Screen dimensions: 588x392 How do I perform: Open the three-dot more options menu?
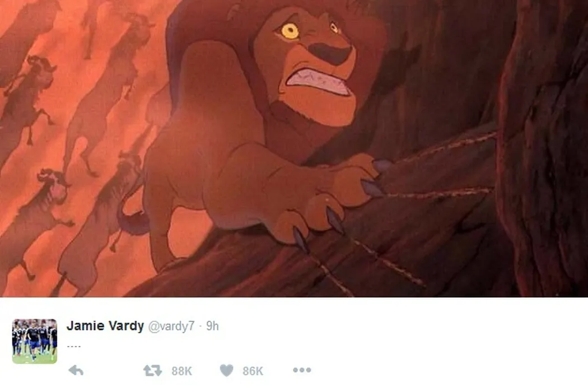[x=302, y=370]
